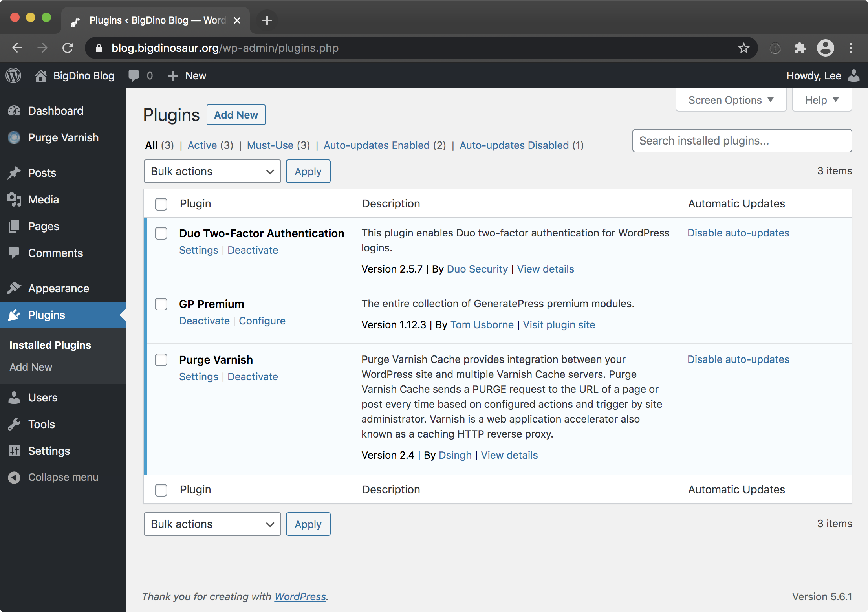Click the browser extensions puzzle icon
868x612 pixels.
(x=800, y=48)
